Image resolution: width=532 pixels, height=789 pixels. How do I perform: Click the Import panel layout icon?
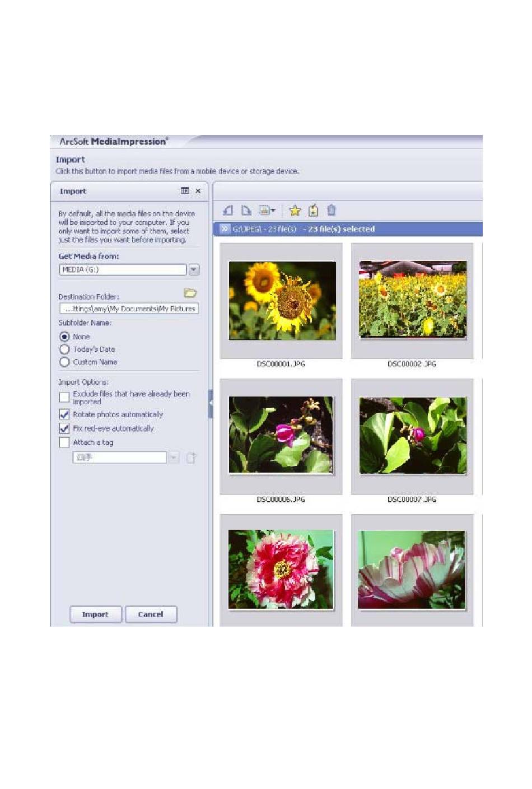[x=185, y=191]
